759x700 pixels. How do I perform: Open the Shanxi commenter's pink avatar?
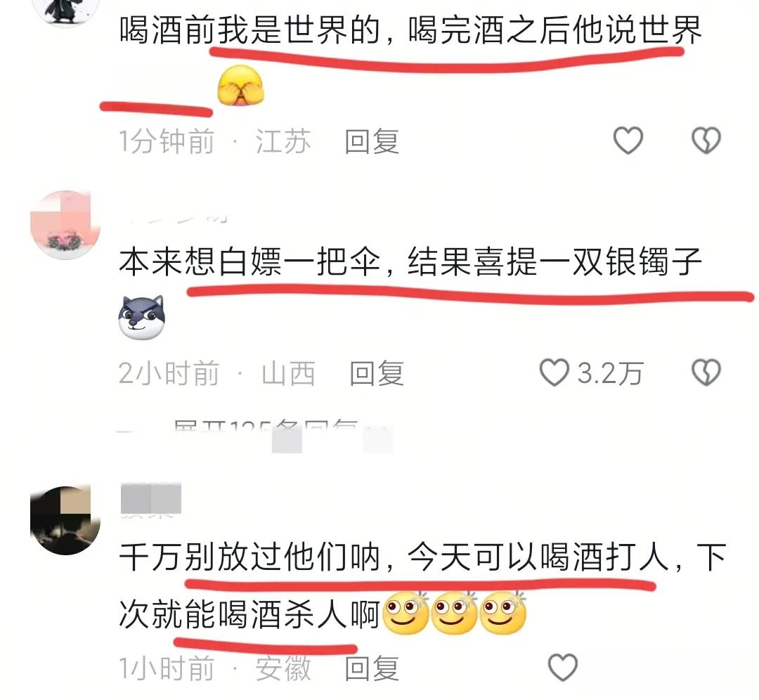(x=65, y=225)
